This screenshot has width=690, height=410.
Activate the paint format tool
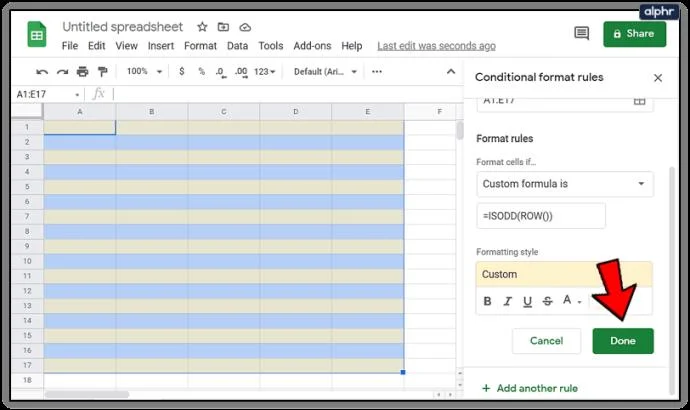(x=103, y=72)
